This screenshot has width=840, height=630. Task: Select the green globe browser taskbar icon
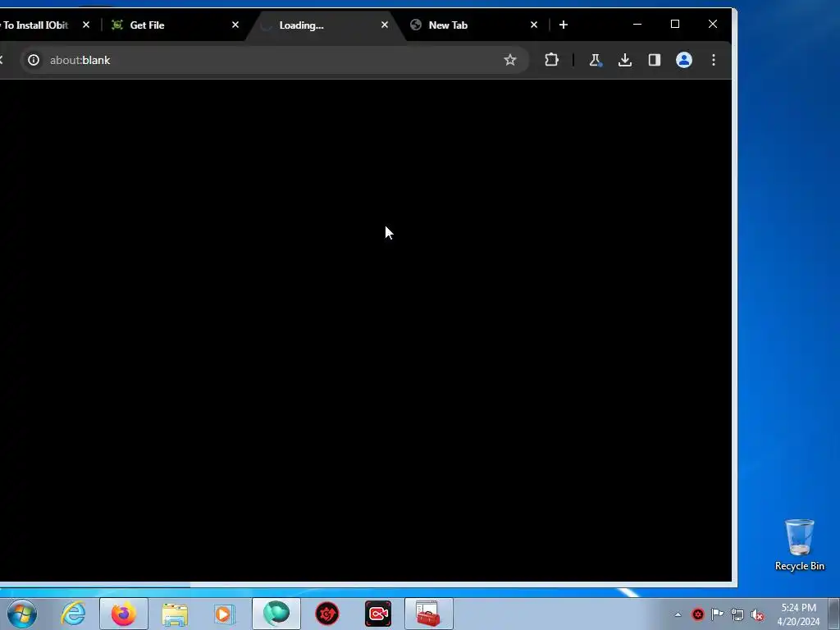pos(276,614)
